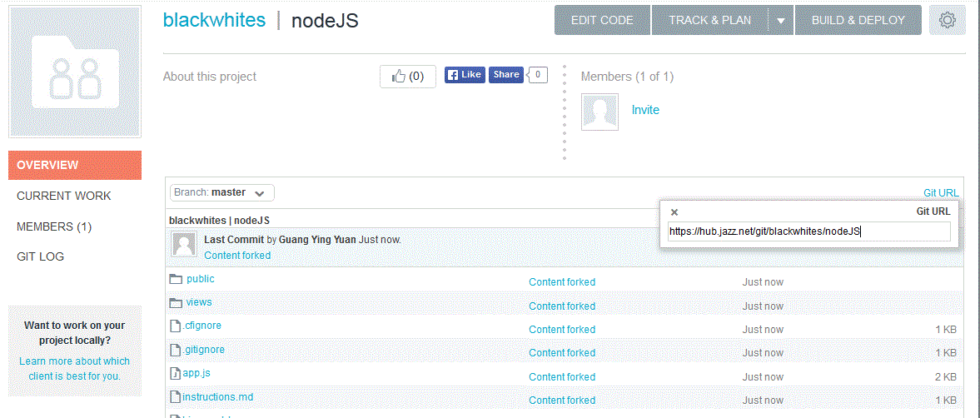Image resolution: width=980 pixels, height=418 pixels.
Task: Select the Overview tab
Action: tap(75, 165)
